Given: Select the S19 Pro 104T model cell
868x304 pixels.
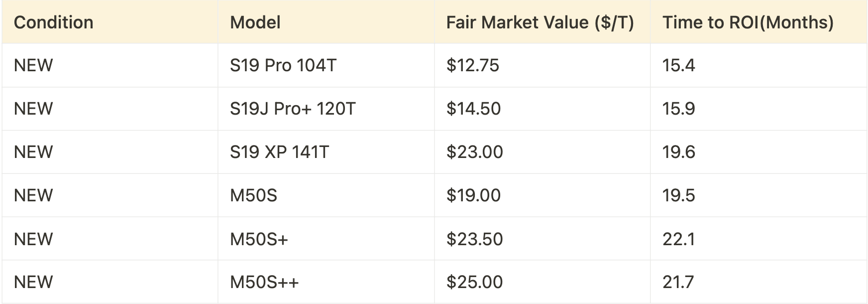Looking at the screenshot, I should [x=326, y=65].
